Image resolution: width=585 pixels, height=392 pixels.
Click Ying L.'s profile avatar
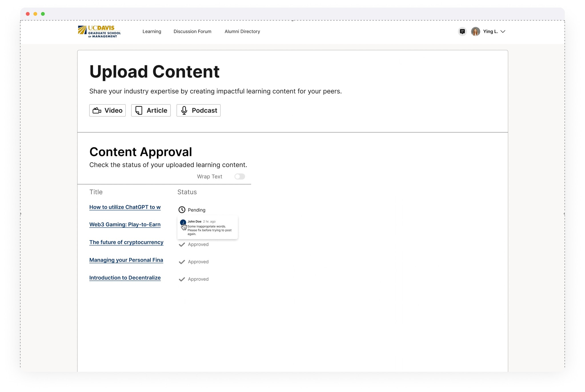coord(475,31)
